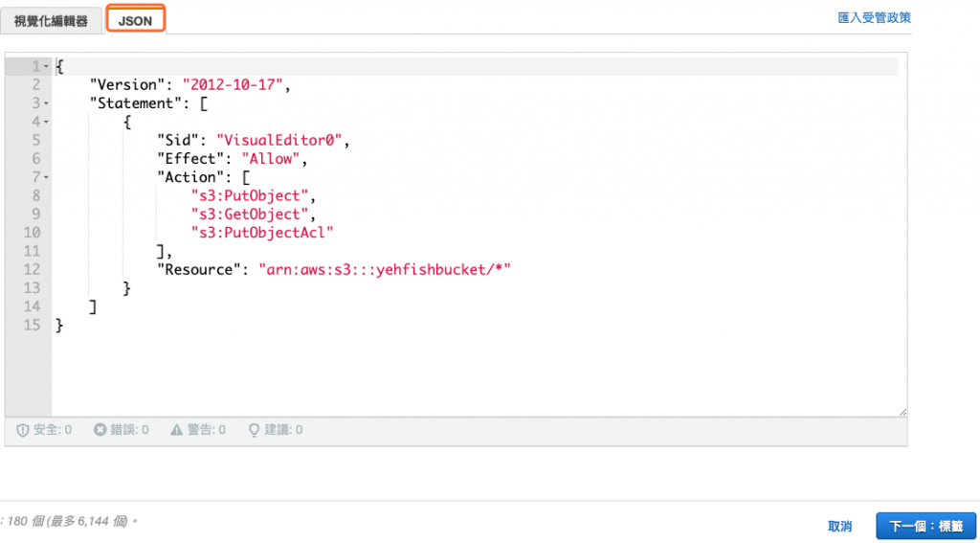Click the "Allow" effect value
Image resolution: width=980 pixels, height=543 pixels.
[x=271, y=159]
